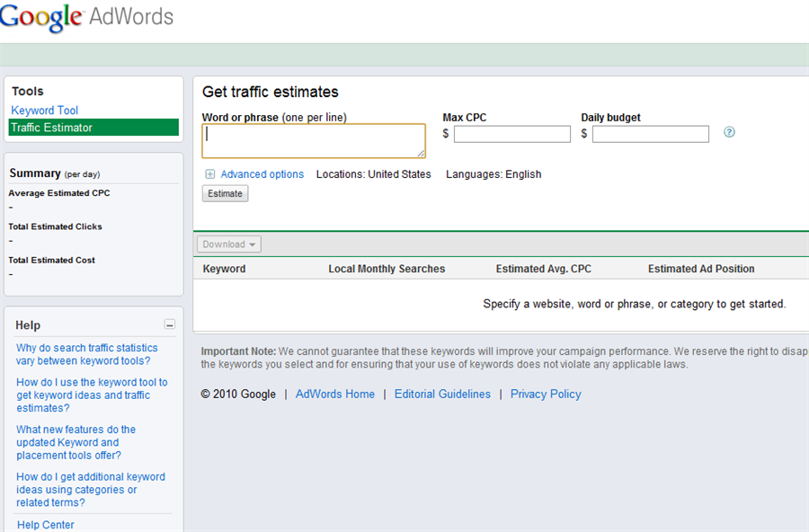The image size is (809, 532).
Task: Open the keyword ideas and traffic estimates question
Action: tap(92, 395)
